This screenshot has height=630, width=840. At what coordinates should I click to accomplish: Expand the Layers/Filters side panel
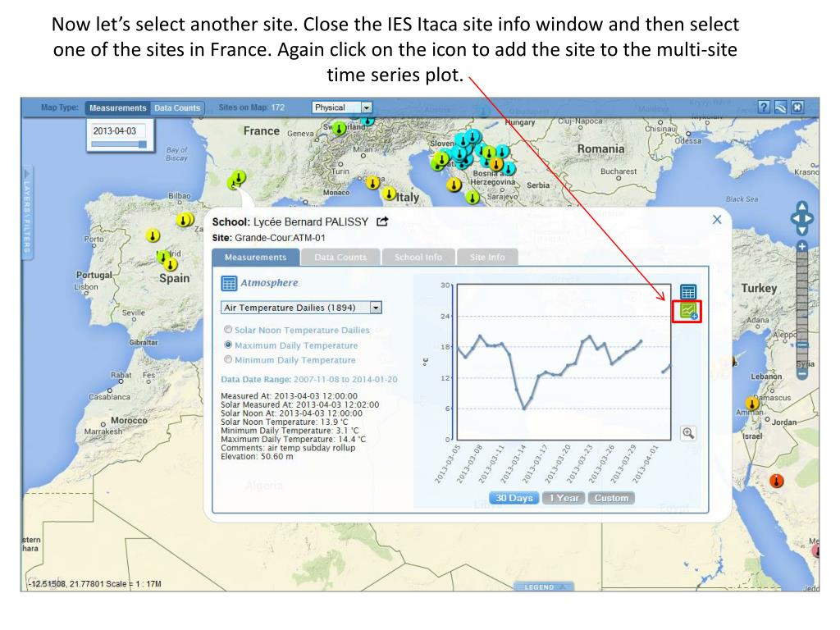pos(27,214)
